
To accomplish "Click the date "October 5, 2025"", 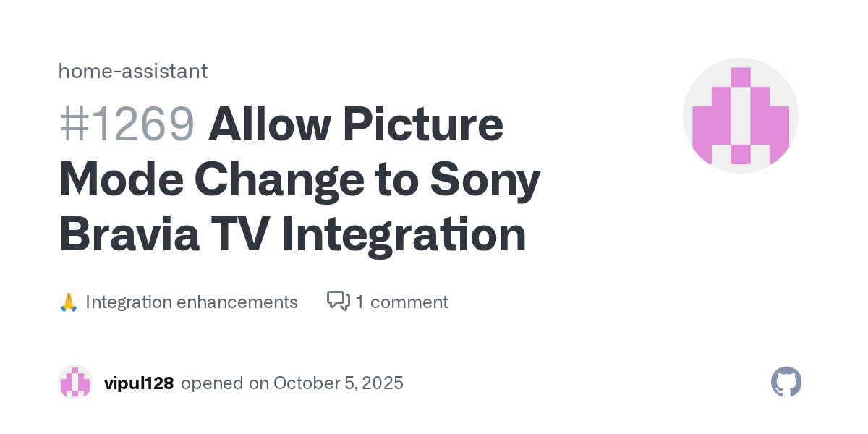I will tap(338, 383).
